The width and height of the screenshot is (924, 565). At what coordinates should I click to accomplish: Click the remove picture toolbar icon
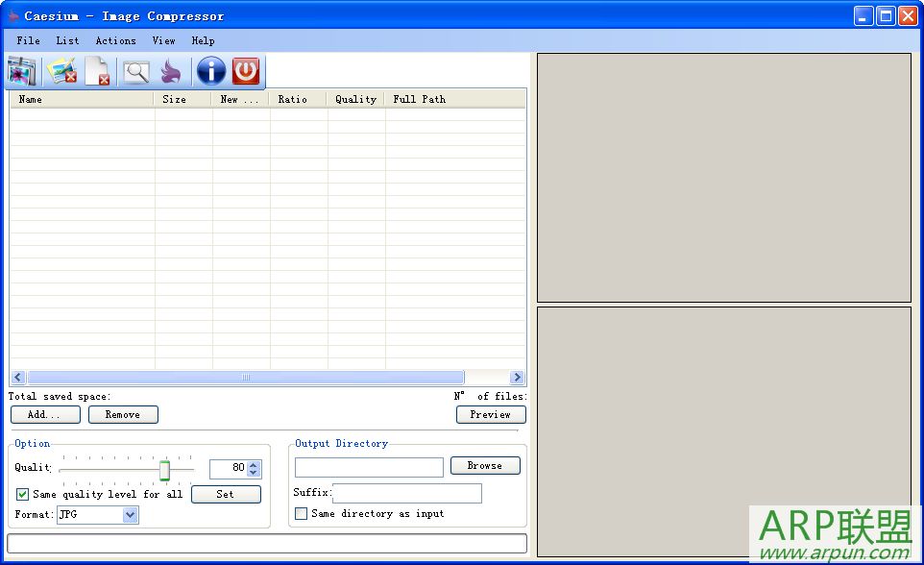point(61,71)
